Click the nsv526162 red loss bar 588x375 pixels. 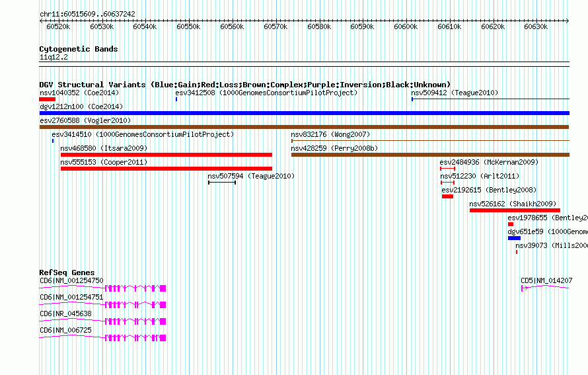point(515,210)
